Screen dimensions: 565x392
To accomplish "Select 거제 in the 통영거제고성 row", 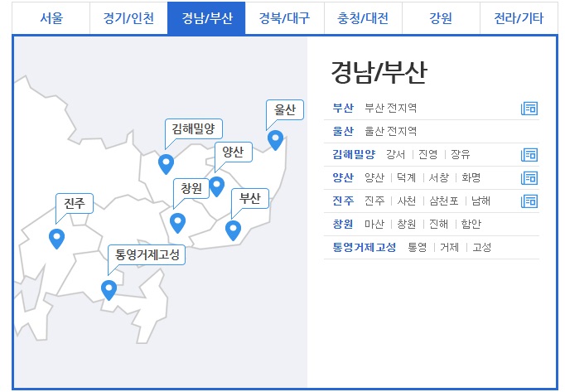I will coord(449,248).
